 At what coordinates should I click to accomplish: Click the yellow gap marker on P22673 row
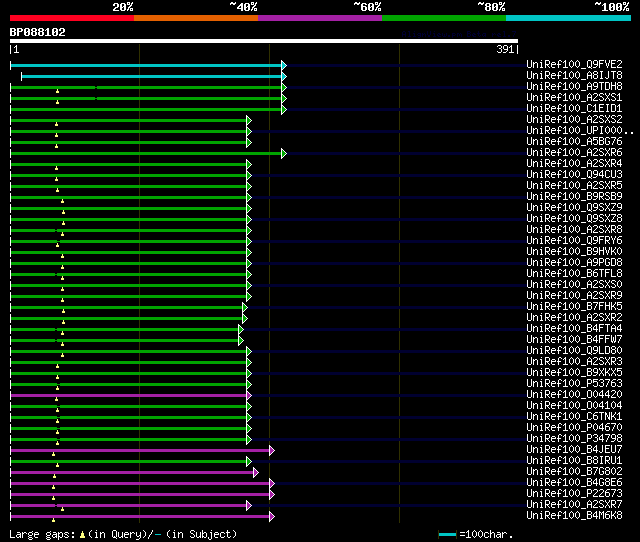[x=53, y=498]
